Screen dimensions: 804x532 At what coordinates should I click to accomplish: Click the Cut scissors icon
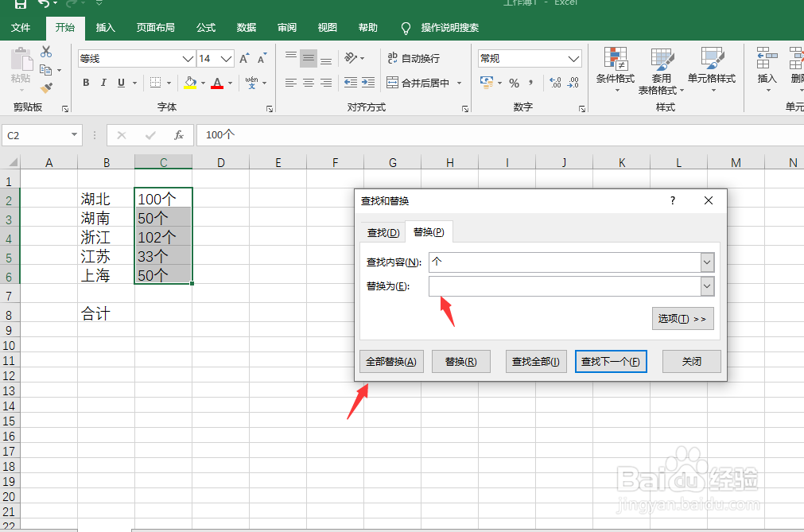tap(46, 52)
